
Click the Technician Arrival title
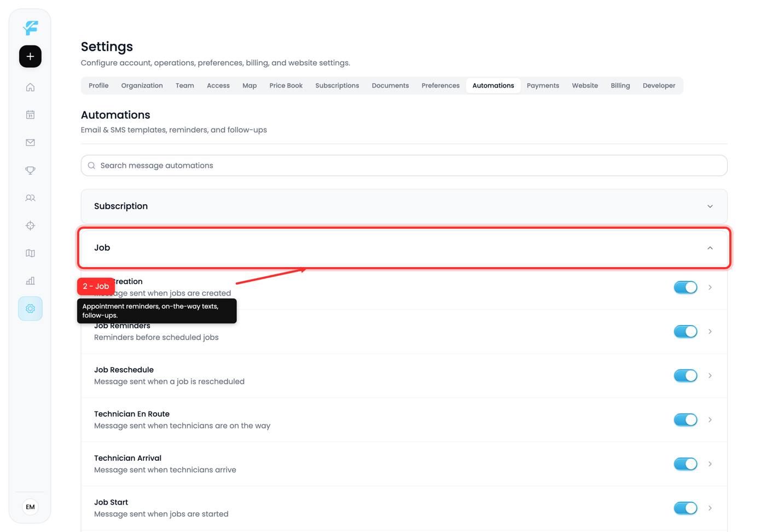click(127, 458)
